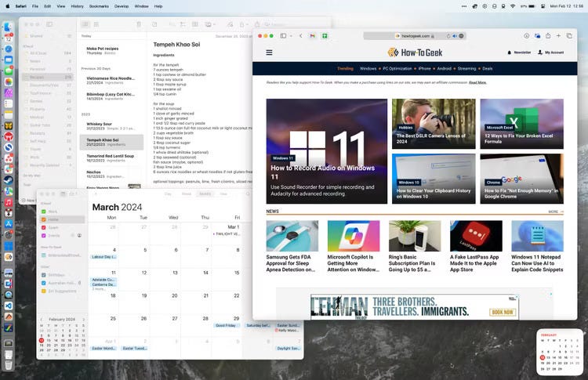
Task: Open Music app in the Dock
Action: [9, 202]
